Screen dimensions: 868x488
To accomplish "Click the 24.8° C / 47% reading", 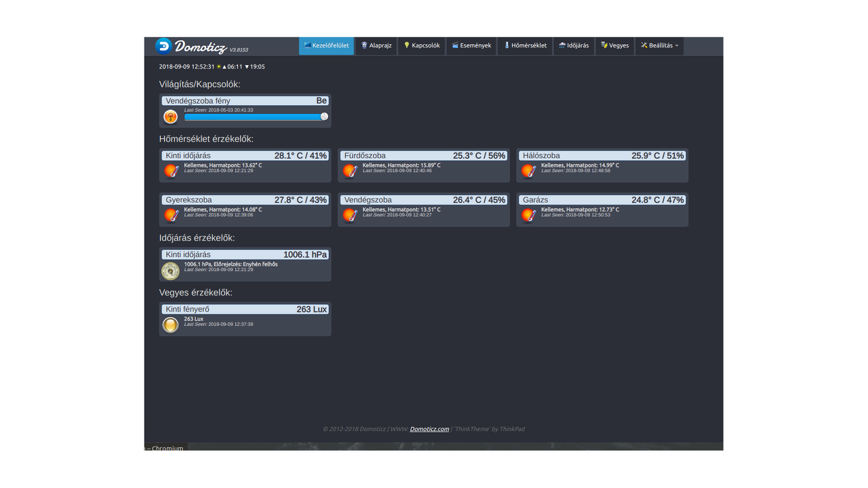I will 658,200.
